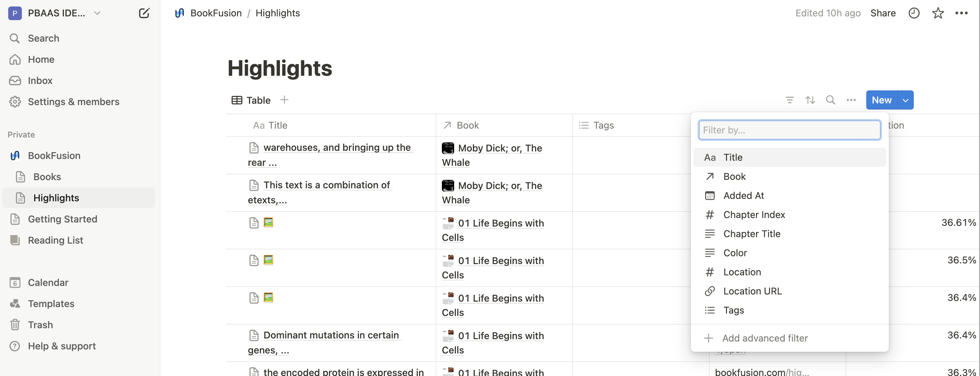Click the blue New button

click(881, 100)
